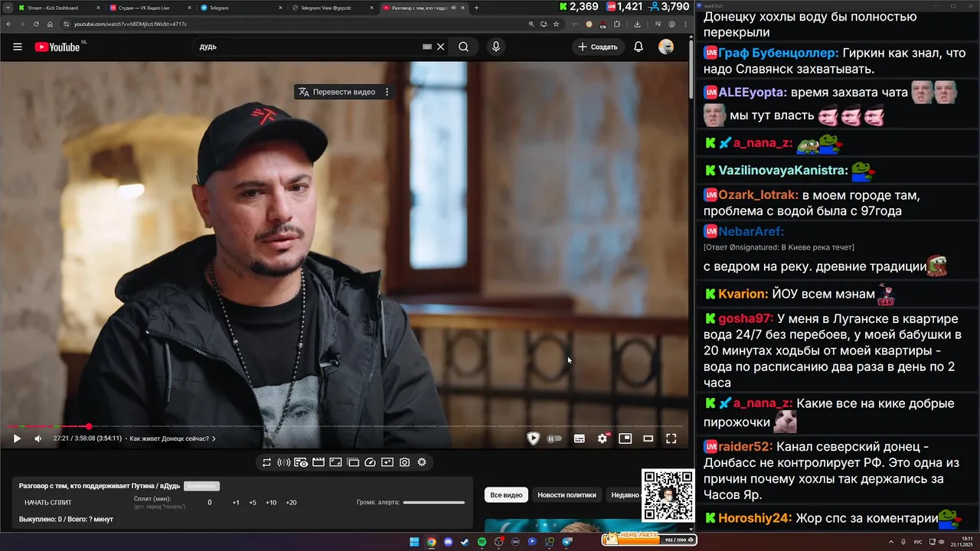
Task: Enter fullscreen video mode
Action: pyautogui.click(x=671, y=439)
